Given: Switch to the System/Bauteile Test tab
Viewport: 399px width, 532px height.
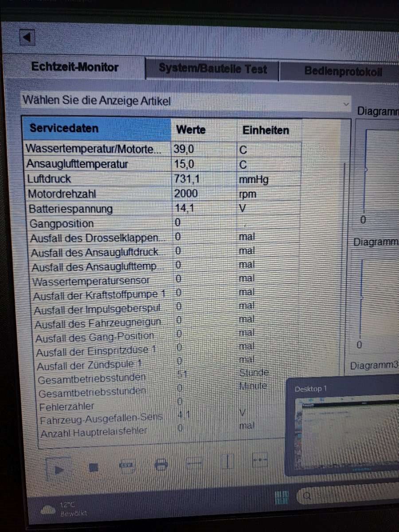Looking at the screenshot, I should pos(213,69).
